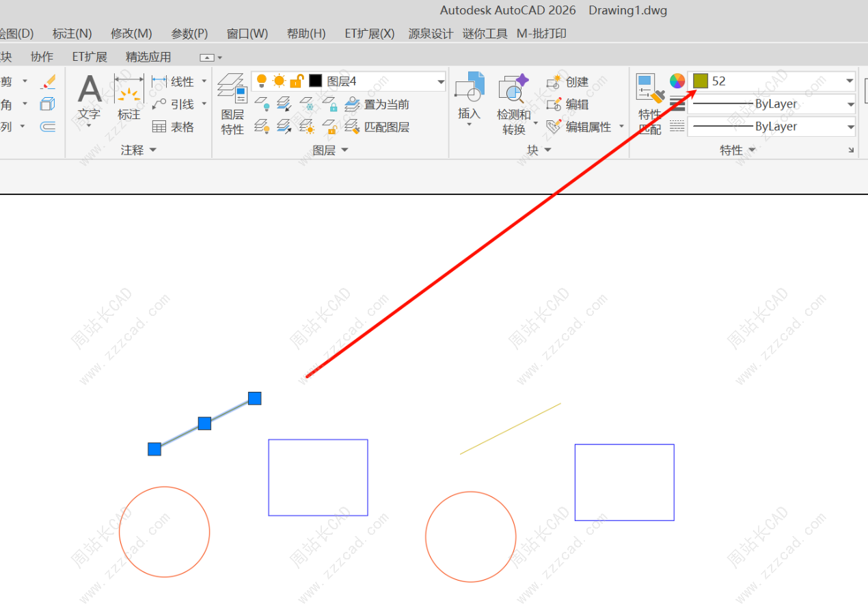Viewport: 868px width, 610px height.
Task: Click the 插入 insert block icon
Action: point(469,96)
